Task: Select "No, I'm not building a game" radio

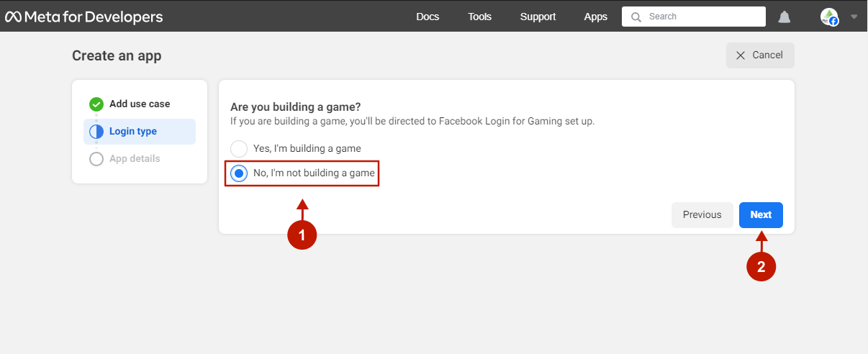Action: point(238,173)
